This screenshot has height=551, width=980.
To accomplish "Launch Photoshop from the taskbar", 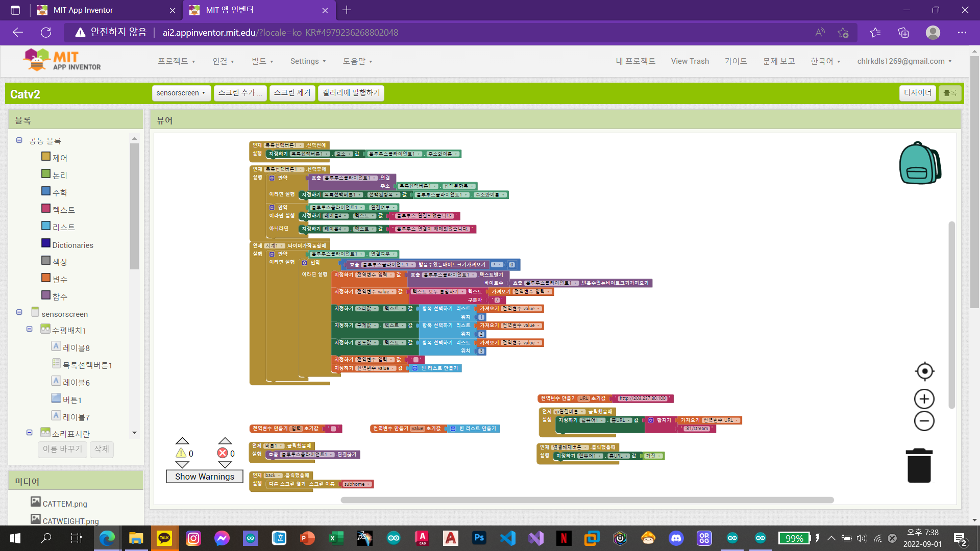I will [x=479, y=538].
